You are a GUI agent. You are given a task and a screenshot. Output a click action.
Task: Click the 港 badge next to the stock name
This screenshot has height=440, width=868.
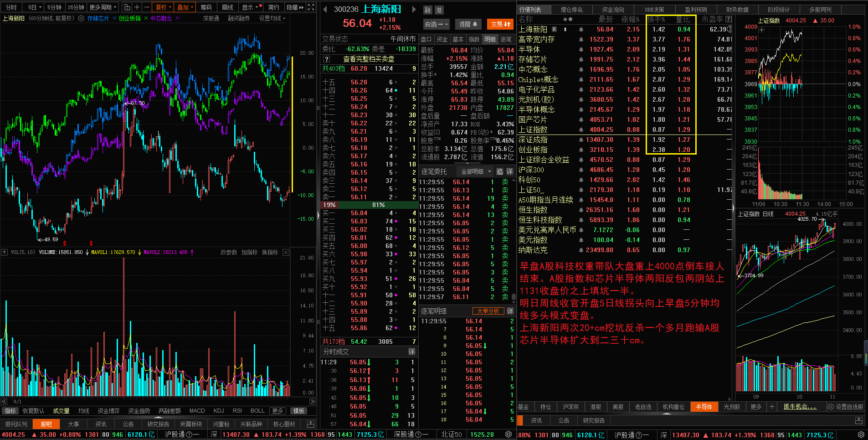(439, 10)
